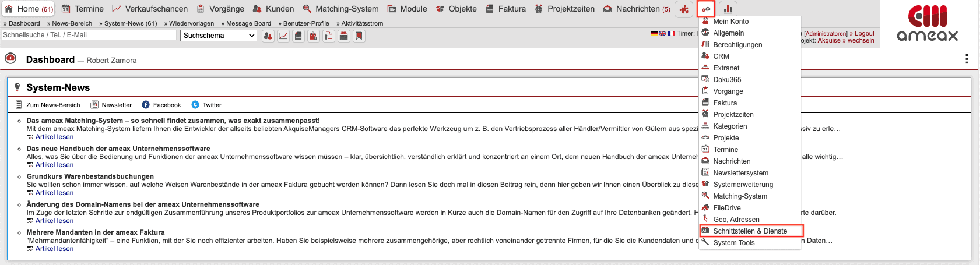Open the three-dot Dashboard options menu

point(967,59)
